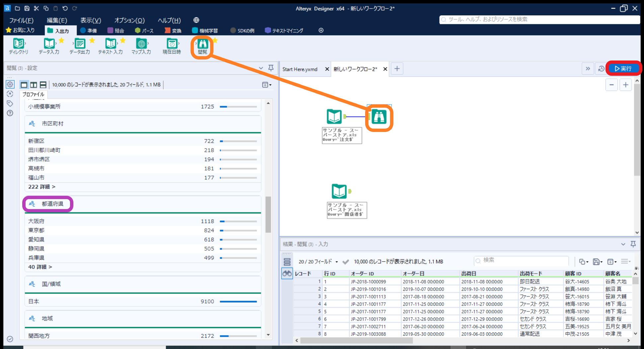Switch to the Start Here.yxmd tab

300,69
